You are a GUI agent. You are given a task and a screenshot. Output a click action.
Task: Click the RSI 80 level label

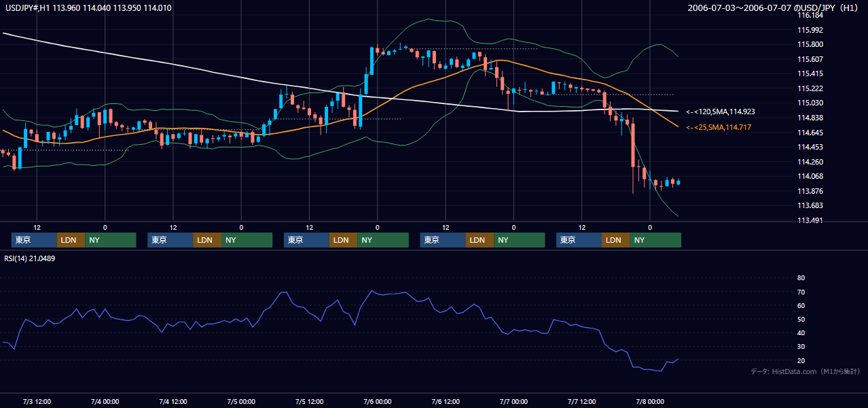(801, 278)
